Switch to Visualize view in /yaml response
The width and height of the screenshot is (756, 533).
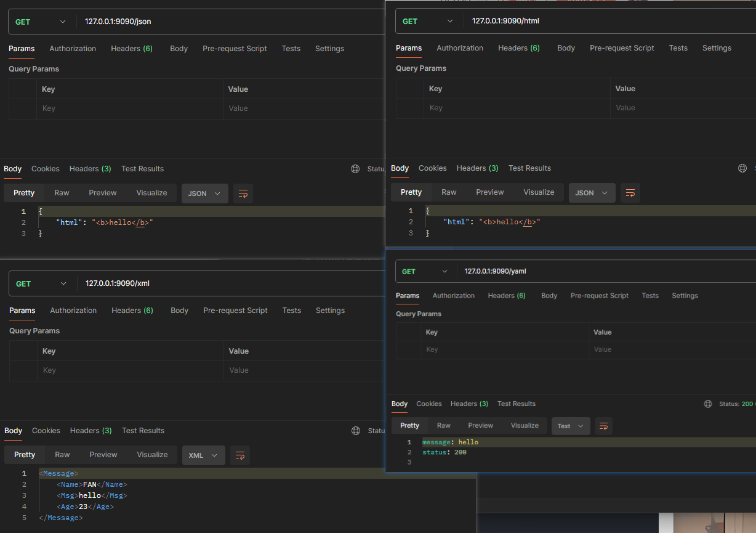click(x=525, y=426)
